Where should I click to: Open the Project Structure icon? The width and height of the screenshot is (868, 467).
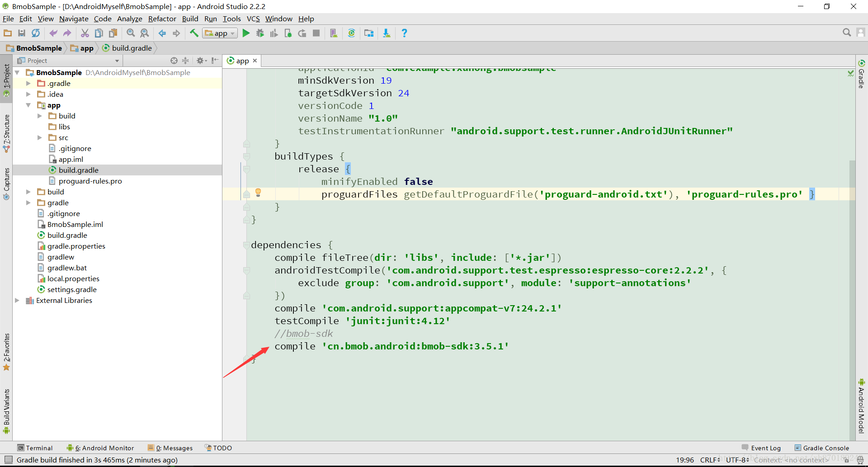369,33
